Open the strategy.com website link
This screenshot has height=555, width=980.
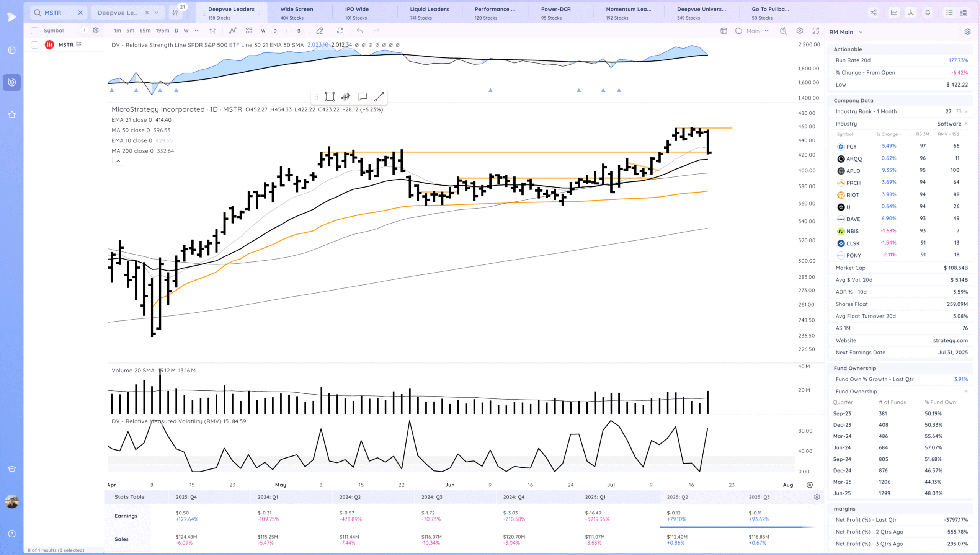point(950,340)
